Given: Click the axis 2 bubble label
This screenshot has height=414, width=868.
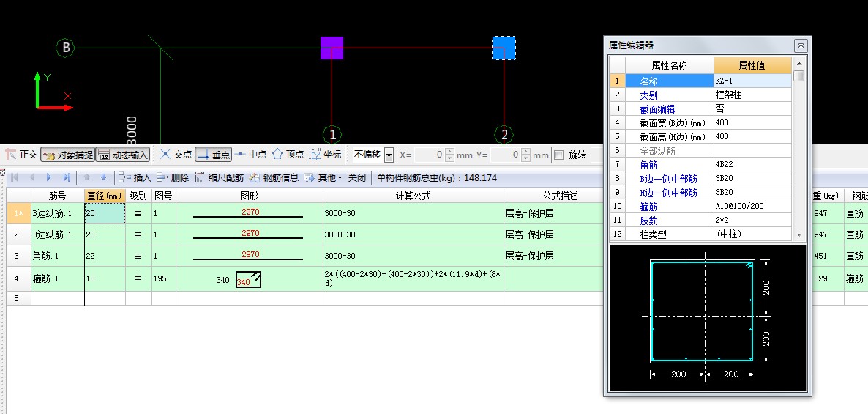Looking at the screenshot, I should click(504, 135).
